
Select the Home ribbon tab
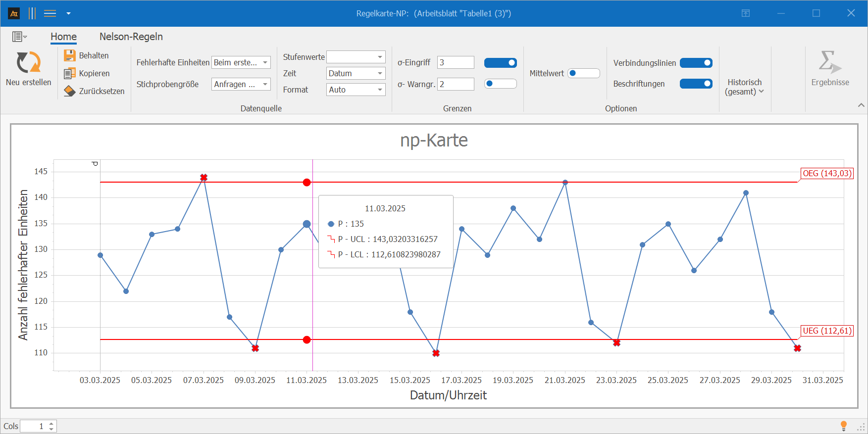pos(63,37)
